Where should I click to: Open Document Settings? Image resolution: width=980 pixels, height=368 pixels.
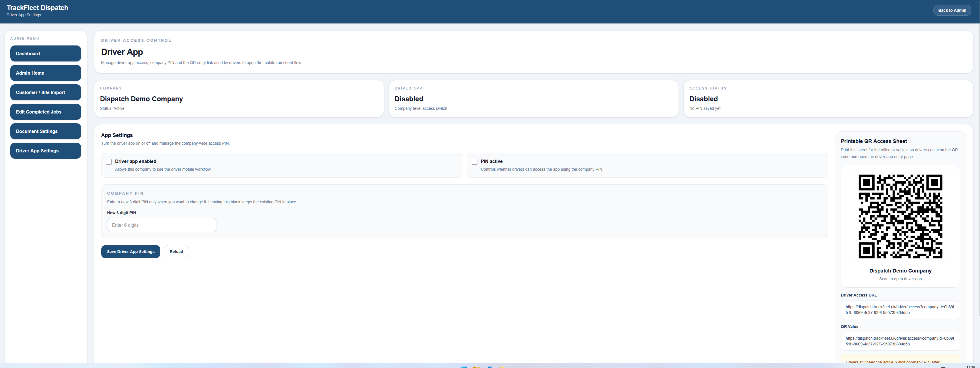point(45,131)
